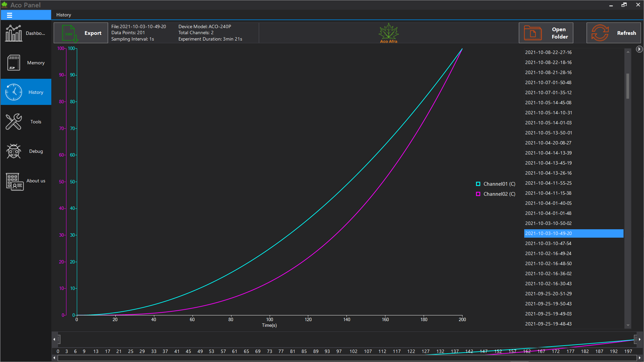This screenshot has width=644, height=362.
Task: Click bottom scrollbar left arrow
Action: tap(54, 358)
